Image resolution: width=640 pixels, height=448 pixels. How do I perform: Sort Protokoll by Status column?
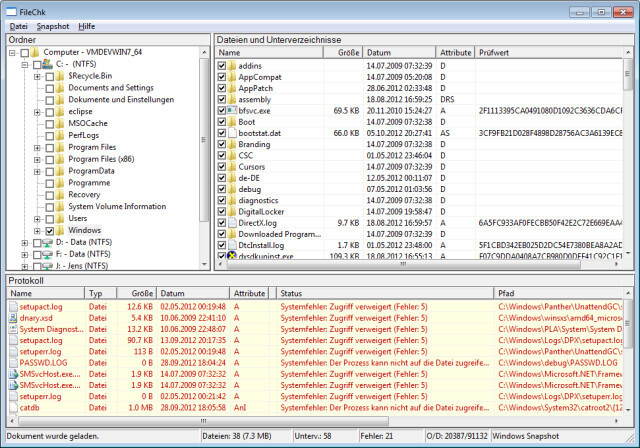click(x=385, y=293)
